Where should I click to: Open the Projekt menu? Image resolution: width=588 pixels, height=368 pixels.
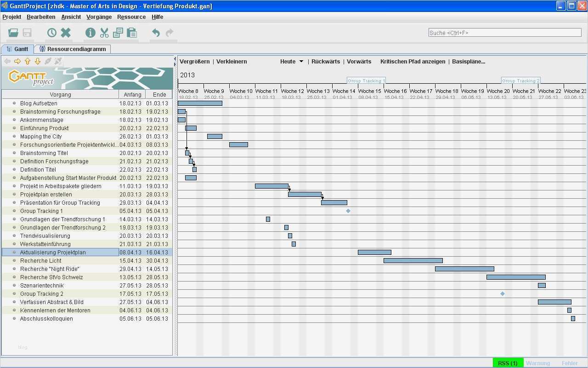tap(12, 17)
